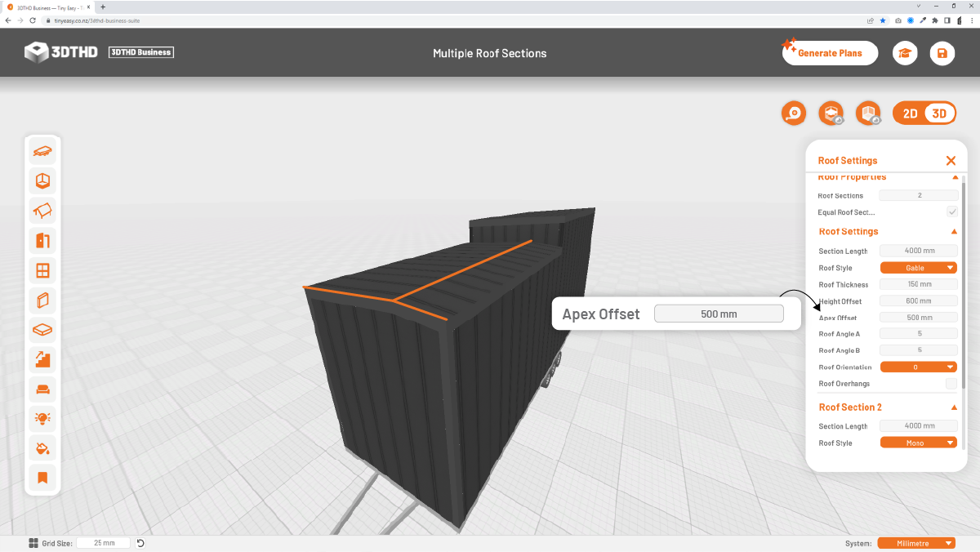
Task: Click the Multiple Roof Sections title
Action: coord(489,53)
